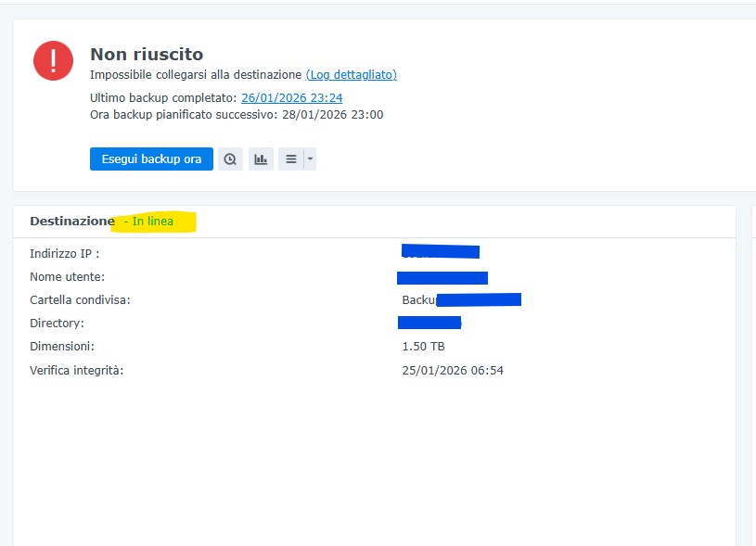Expand the dropdown arrow beside the menu icon
Viewport: 756px width, 546px height.
[x=310, y=159]
